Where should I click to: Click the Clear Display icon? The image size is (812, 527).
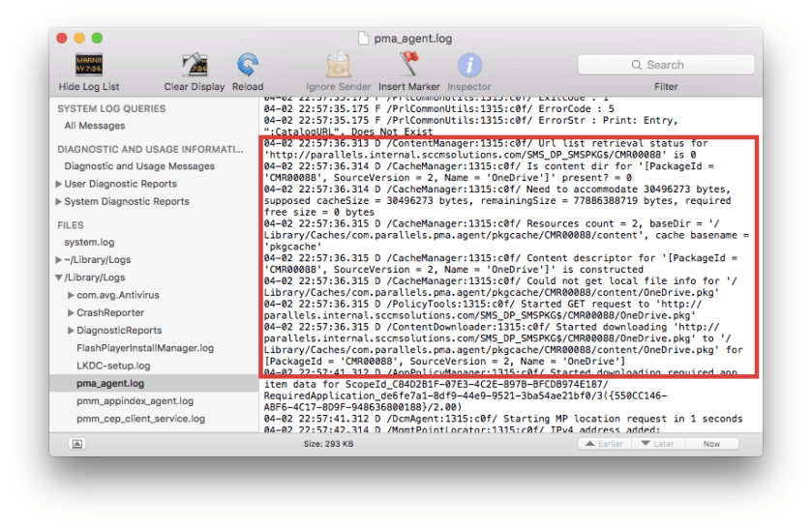coord(195,65)
